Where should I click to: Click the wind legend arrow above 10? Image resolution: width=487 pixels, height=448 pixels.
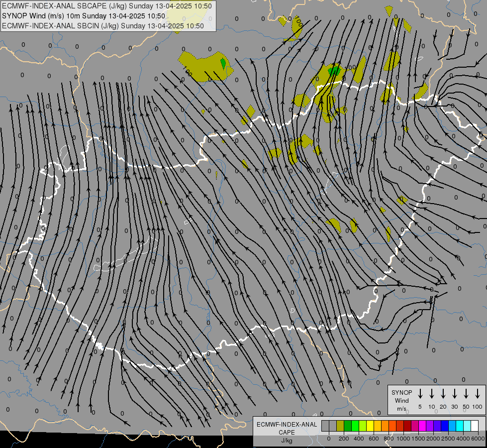(x=432, y=393)
